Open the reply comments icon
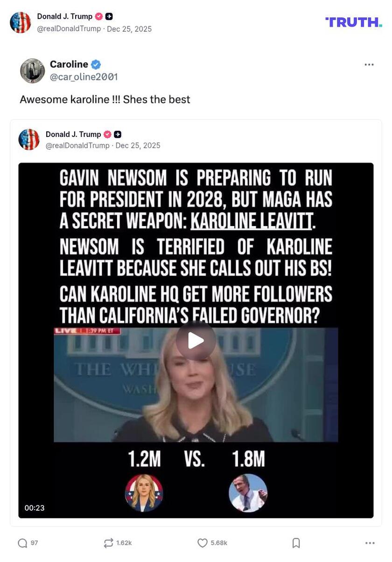 click(x=22, y=543)
